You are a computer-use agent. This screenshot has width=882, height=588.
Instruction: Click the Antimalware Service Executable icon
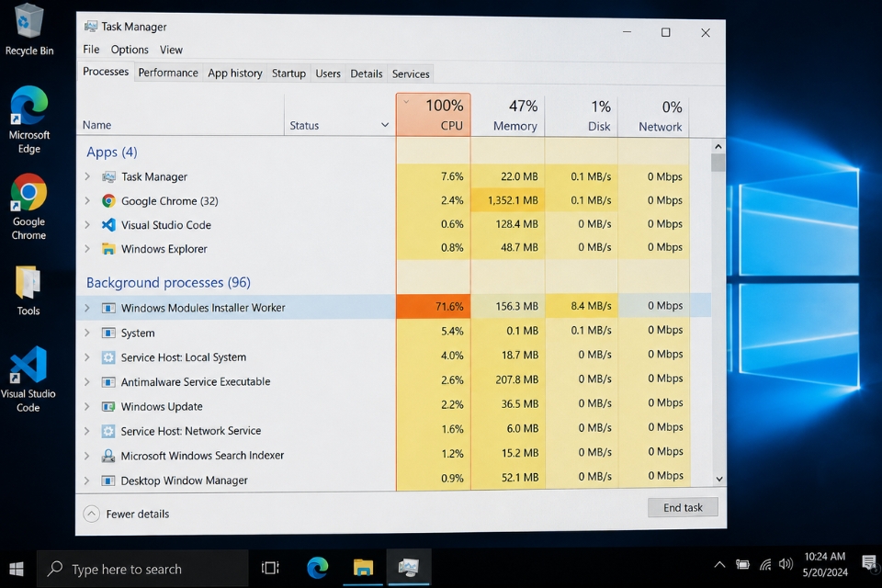tap(108, 382)
